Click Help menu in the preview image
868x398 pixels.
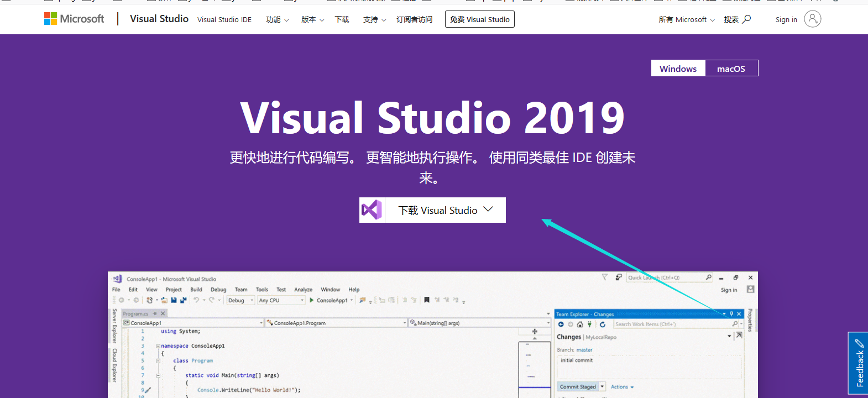point(354,290)
